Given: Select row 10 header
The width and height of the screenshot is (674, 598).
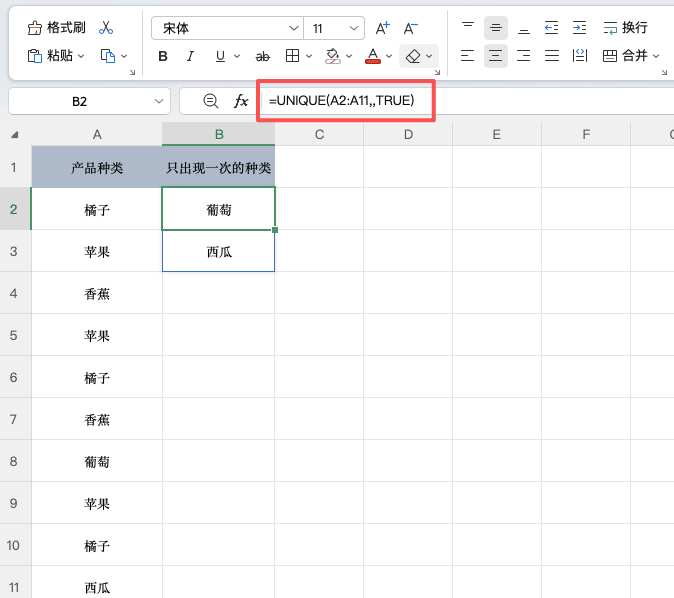Looking at the screenshot, I should (x=15, y=545).
